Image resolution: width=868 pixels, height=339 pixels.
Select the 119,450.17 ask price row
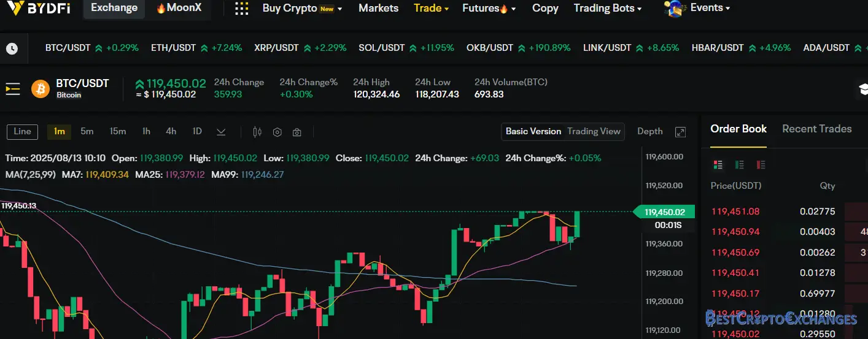[x=789, y=294]
